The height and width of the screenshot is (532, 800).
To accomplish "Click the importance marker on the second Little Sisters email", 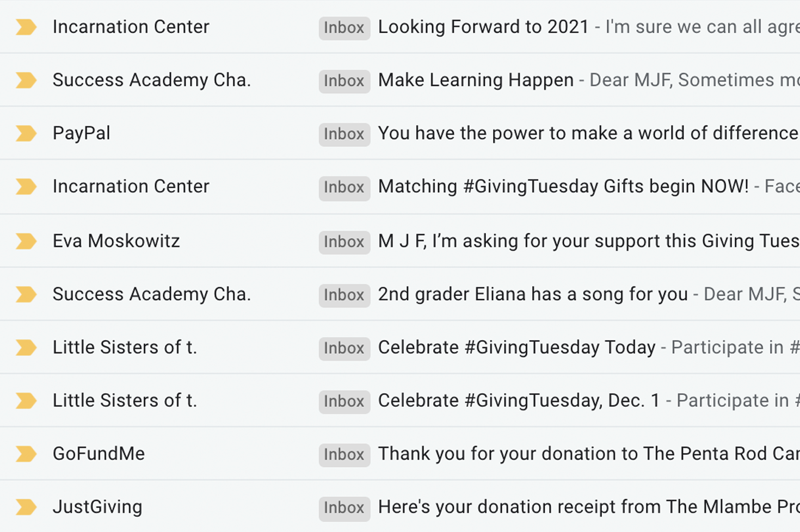I will pos(26,400).
